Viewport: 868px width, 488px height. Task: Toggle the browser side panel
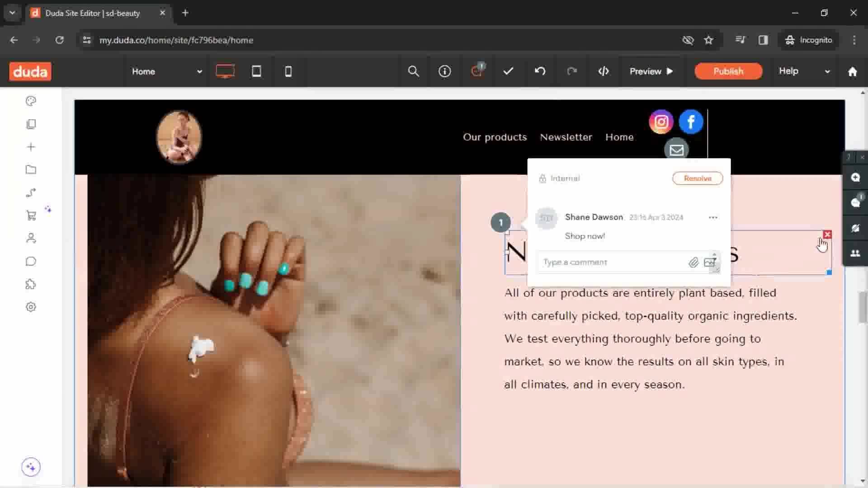pos(763,40)
